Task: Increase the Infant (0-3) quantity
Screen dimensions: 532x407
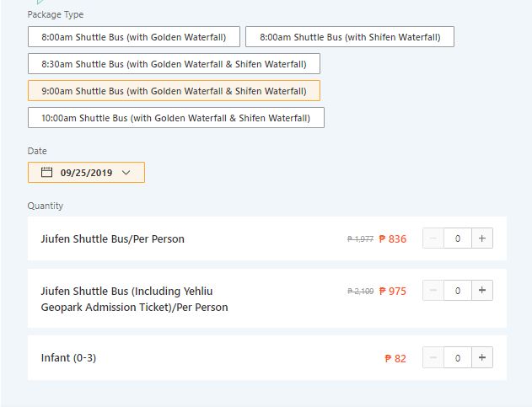Action: 482,357
